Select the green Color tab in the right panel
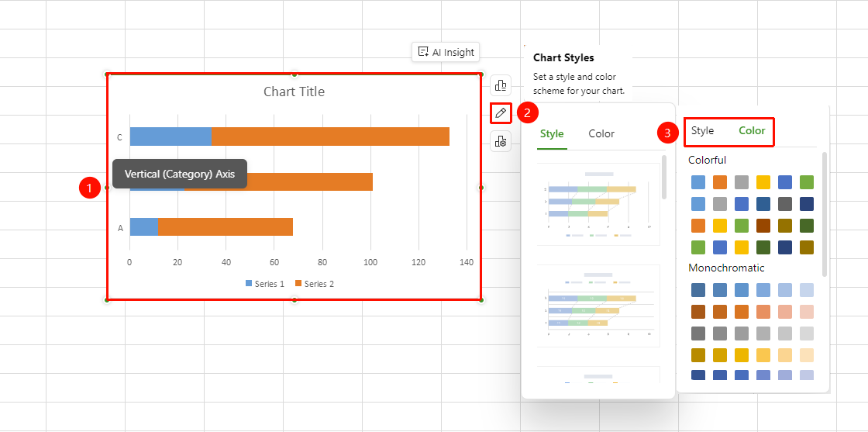Image resolution: width=868 pixels, height=432 pixels. tap(753, 131)
